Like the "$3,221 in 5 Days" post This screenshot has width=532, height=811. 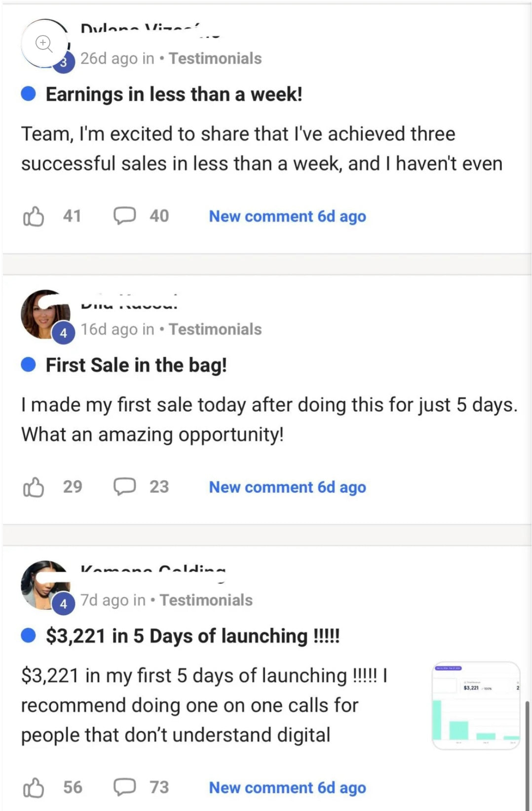(34, 787)
